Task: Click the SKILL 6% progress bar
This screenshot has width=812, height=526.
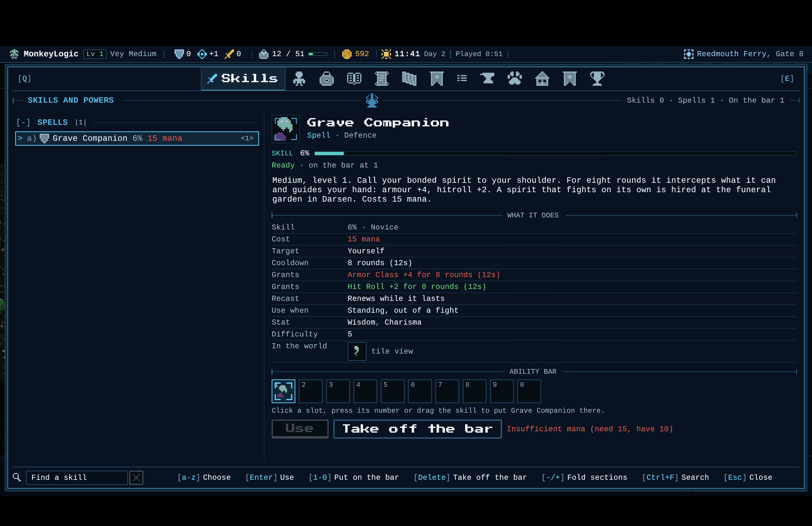Action: 555,153
